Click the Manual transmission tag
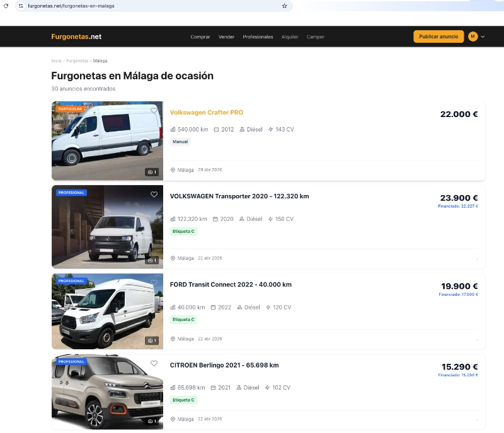 coord(180,142)
